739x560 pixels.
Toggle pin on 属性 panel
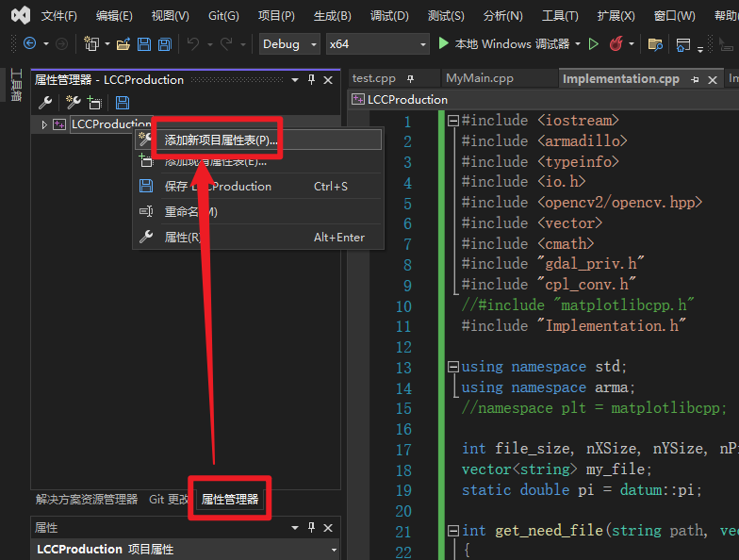point(311,528)
